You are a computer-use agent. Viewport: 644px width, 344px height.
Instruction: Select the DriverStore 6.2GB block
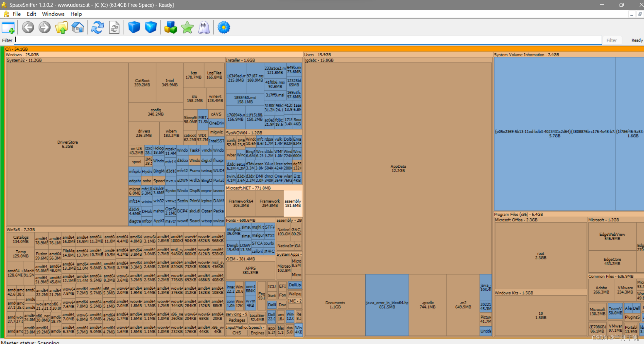[x=67, y=144]
